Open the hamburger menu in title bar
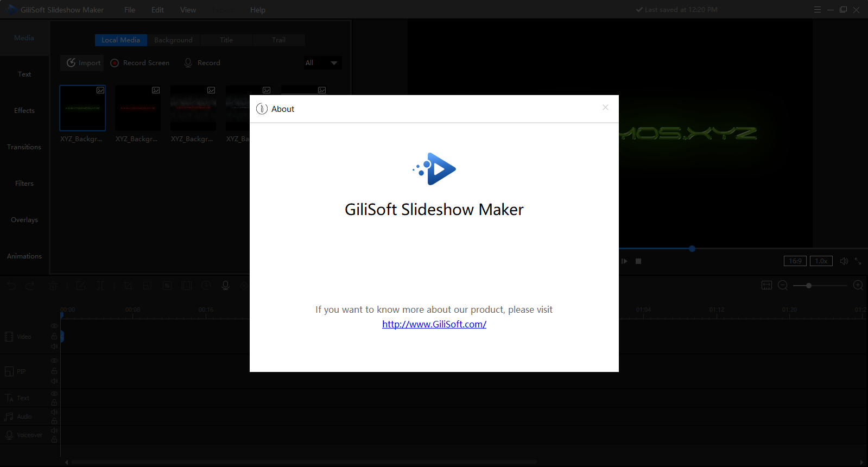Screen dimensions: 868x467 [x=818, y=10]
